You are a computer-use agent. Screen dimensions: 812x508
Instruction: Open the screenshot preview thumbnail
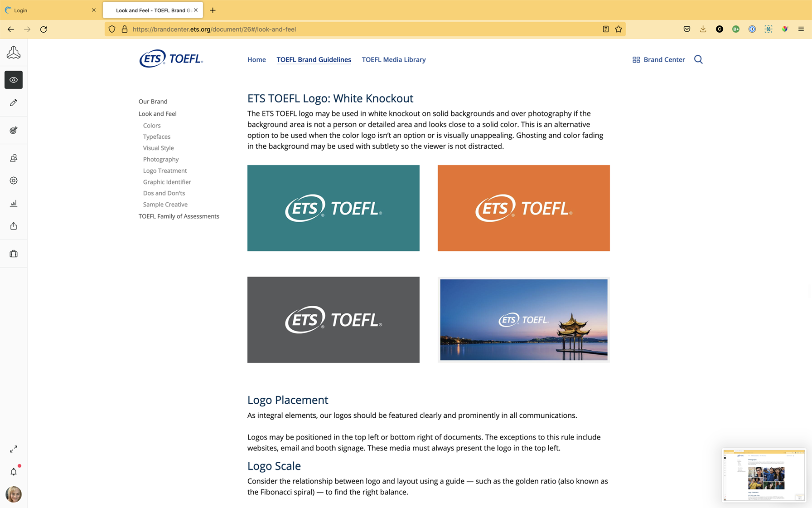[764, 475]
